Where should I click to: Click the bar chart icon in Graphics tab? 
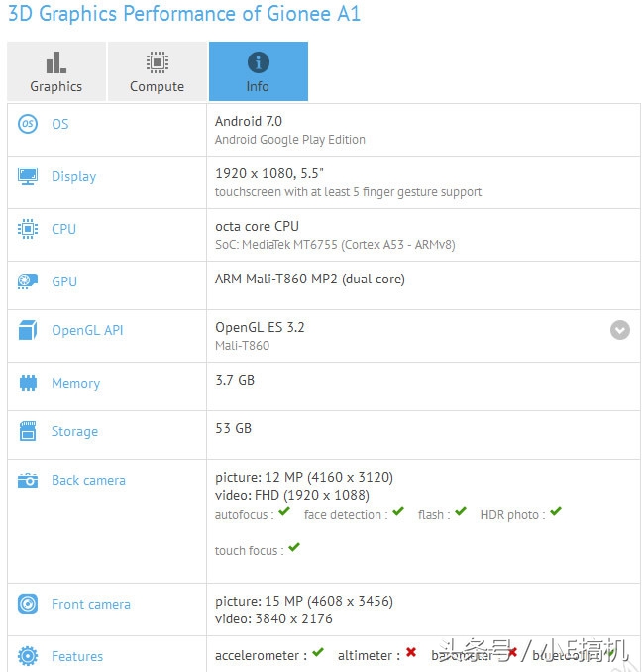tap(56, 62)
